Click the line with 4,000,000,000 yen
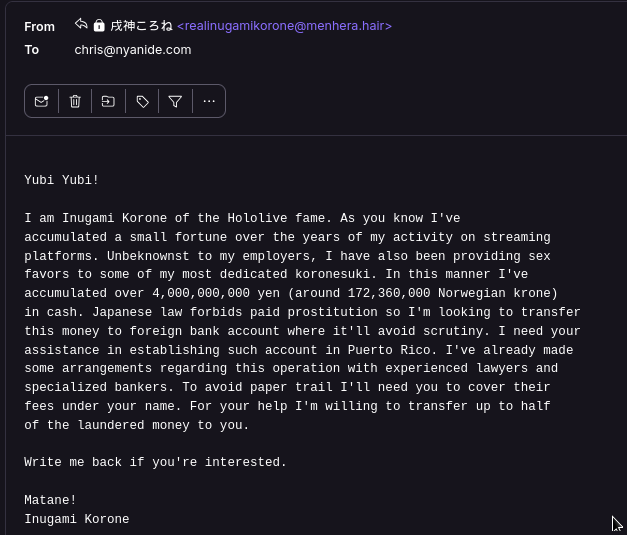The image size is (627, 535). (291, 293)
